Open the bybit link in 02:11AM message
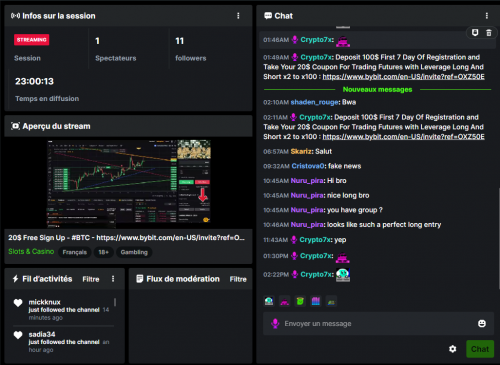The width and height of the screenshot is (500, 365). 403,137
